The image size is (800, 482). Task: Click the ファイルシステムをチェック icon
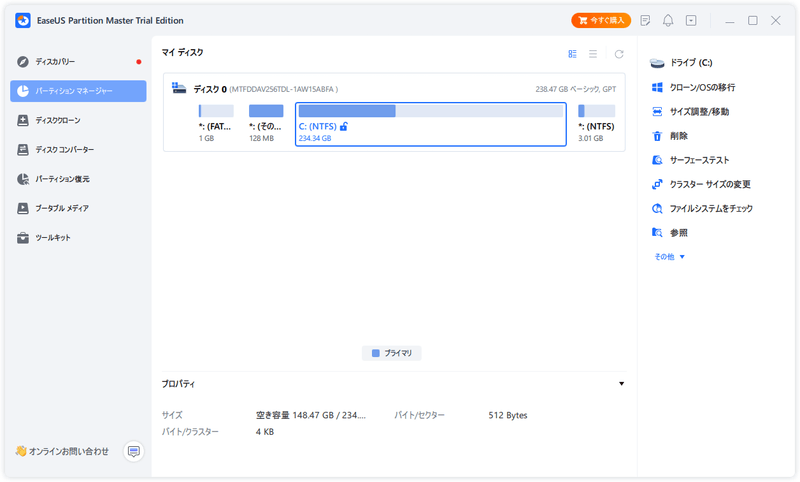[657, 208]
